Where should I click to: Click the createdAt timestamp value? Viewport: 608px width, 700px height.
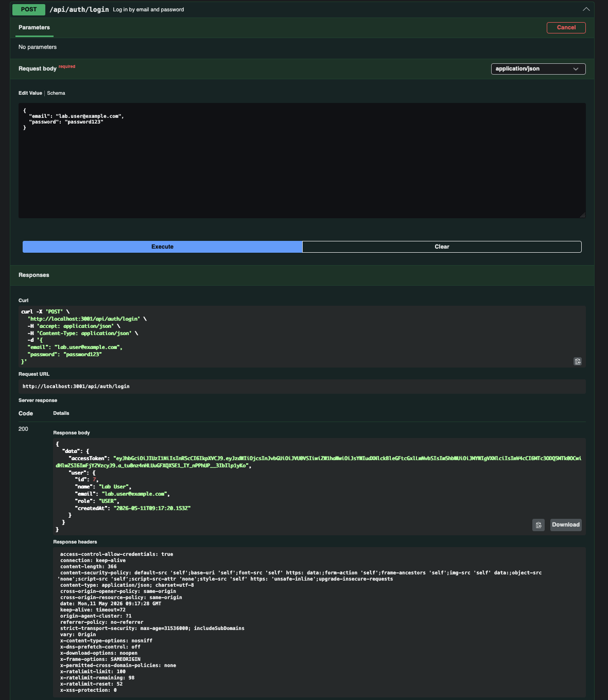[x=152, y=508]
